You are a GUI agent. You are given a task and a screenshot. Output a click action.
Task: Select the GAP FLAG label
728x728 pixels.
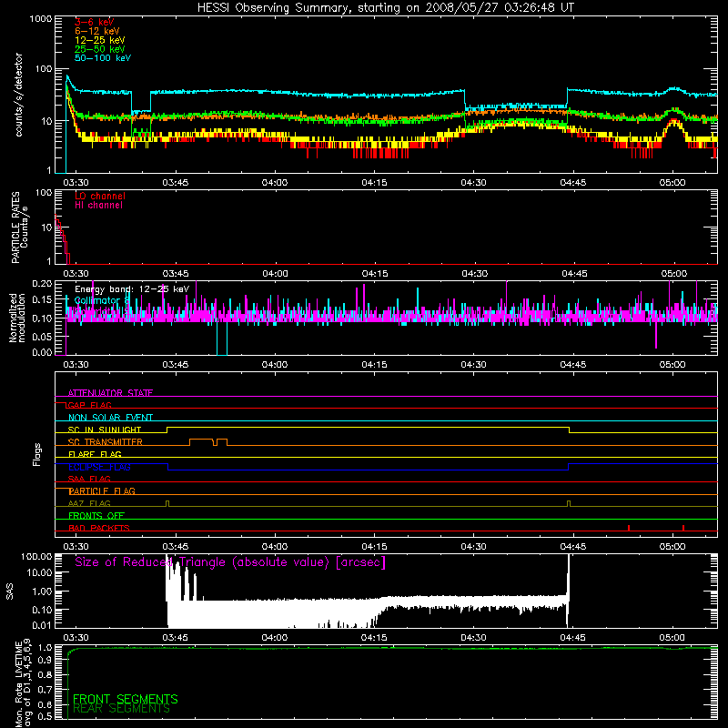(x=89, y=405)
